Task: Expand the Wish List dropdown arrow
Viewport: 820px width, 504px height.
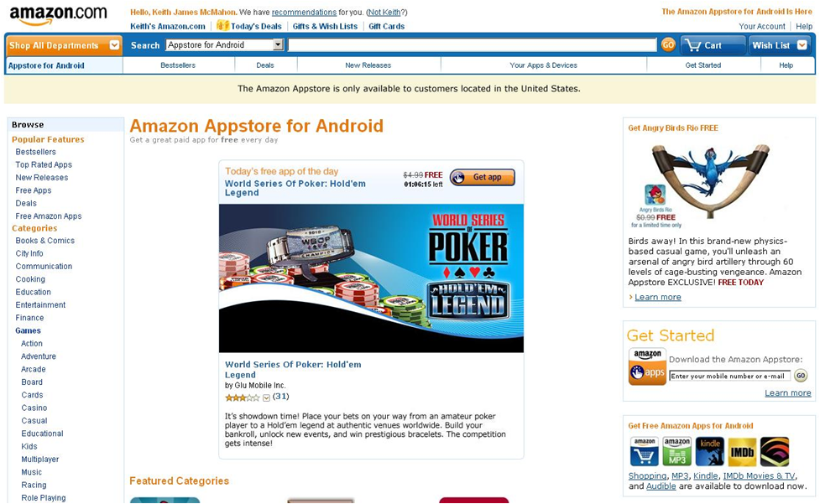Action: (x=802, y=45)
